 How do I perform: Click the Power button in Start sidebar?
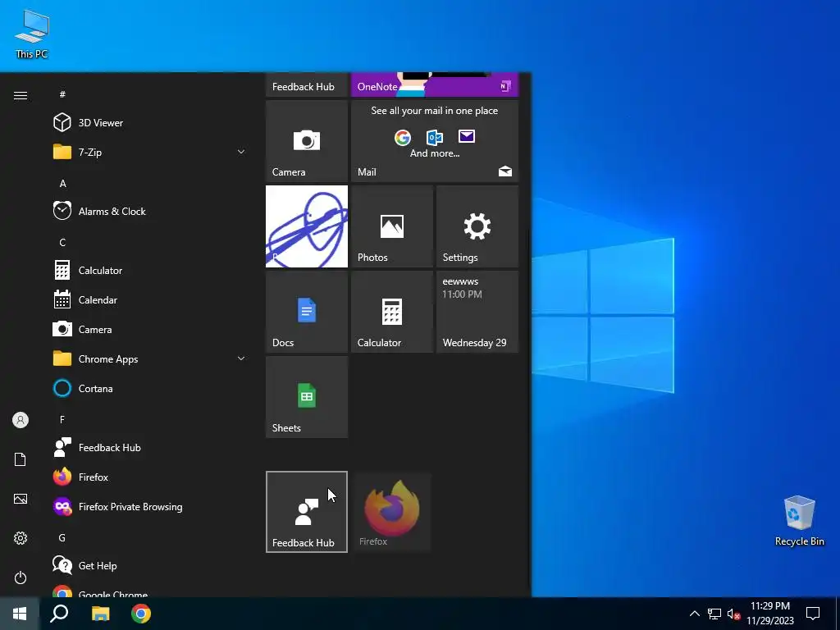pos(21,577)
